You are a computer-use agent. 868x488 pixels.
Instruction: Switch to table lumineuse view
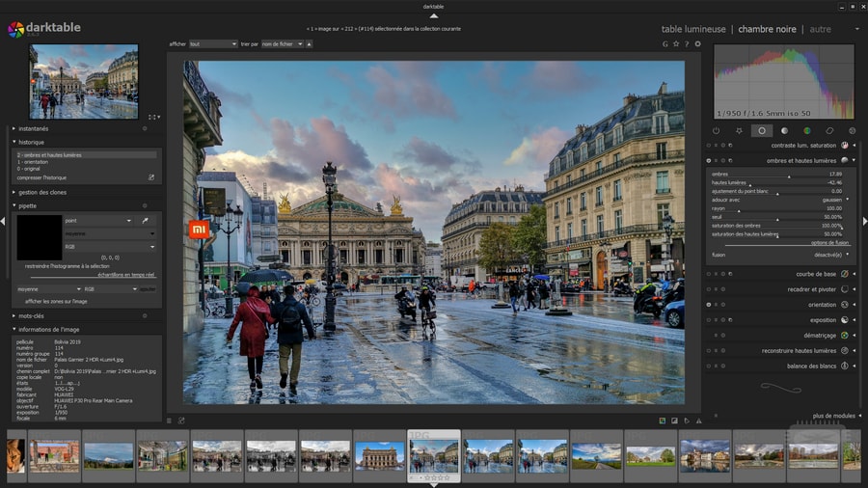pyautogui.click(x=693, y=29)
